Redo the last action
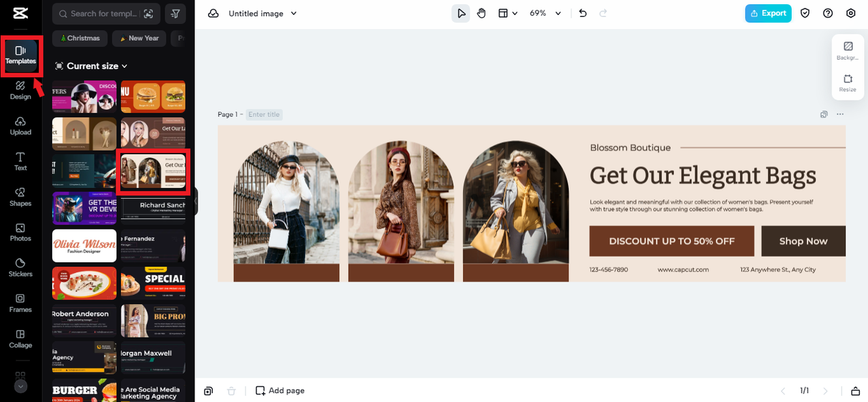The image size is (868, 402). 602,13
